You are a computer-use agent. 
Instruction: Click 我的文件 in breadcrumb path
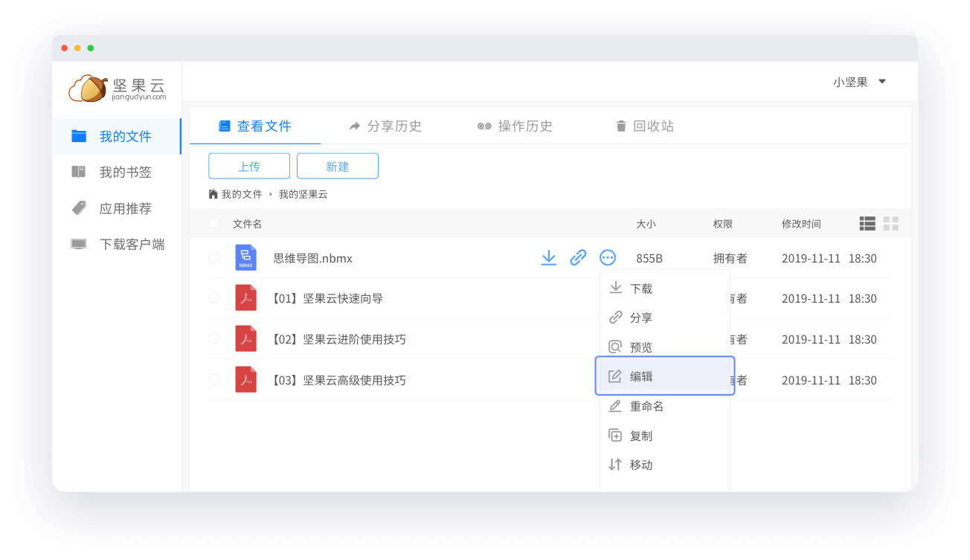pyautogui.click(x=242, y=194)
